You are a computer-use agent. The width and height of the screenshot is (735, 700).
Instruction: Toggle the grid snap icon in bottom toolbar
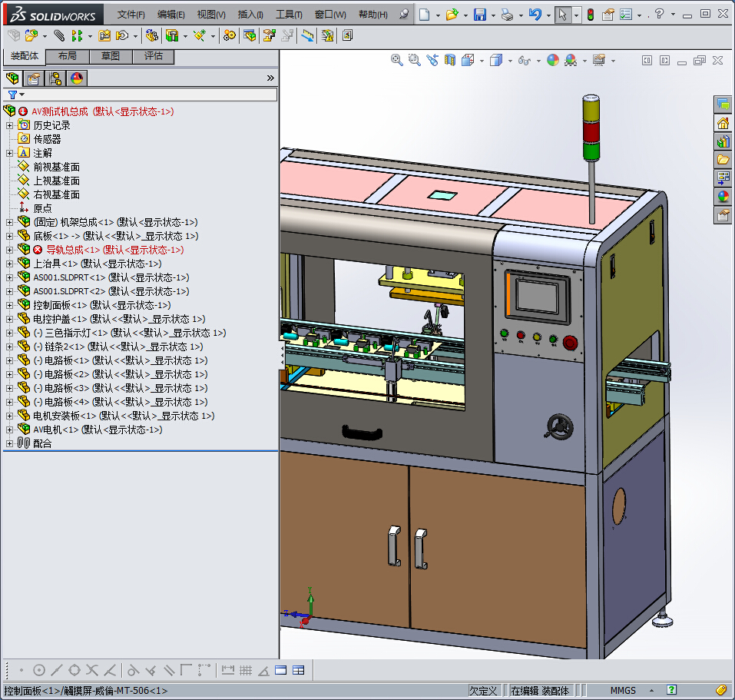point(246,670)
